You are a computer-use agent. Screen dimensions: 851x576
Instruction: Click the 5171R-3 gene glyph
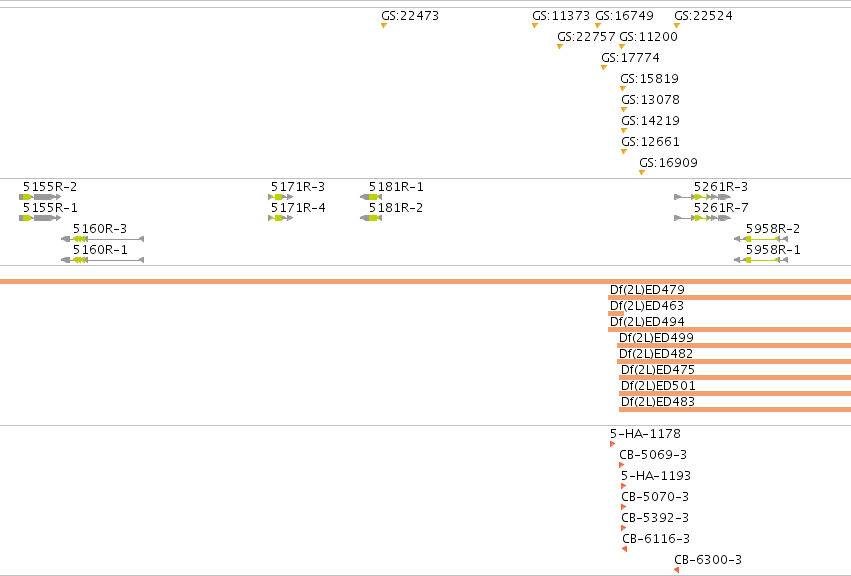click(281, 197)
